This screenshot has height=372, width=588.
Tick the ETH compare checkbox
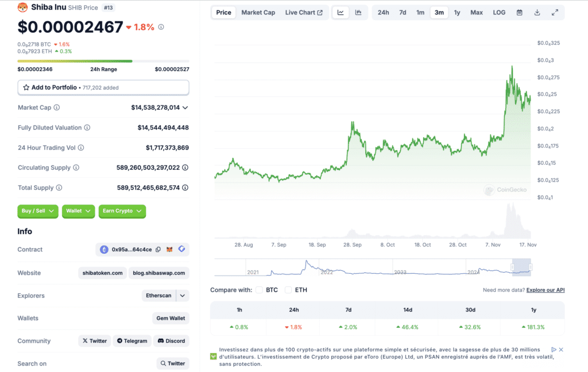tap(288, 290)
